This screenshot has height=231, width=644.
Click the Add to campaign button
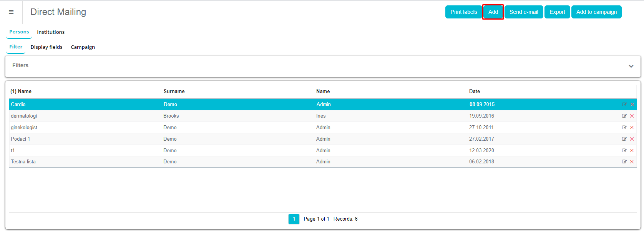click(596, 12)
